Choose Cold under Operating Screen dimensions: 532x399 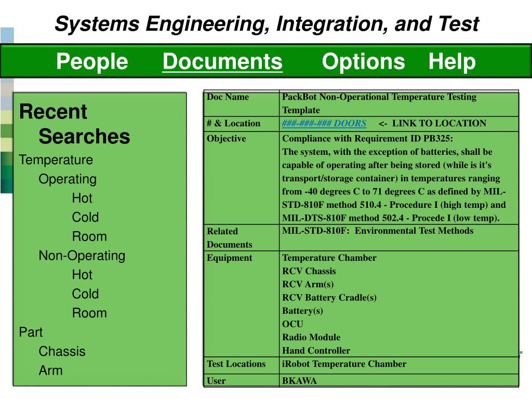[85, 217]
